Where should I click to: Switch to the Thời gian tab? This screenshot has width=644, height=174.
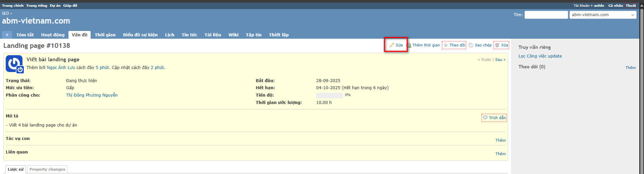(105, 35)
